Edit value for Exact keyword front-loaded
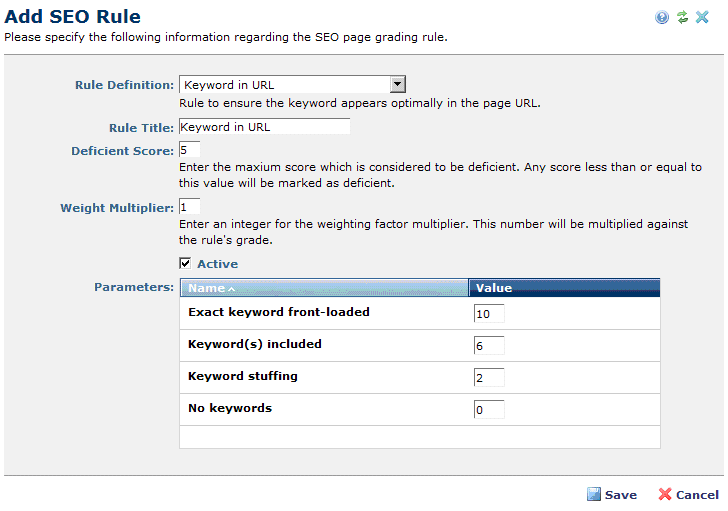The image size is (728, 511). (x=489, y=314)
